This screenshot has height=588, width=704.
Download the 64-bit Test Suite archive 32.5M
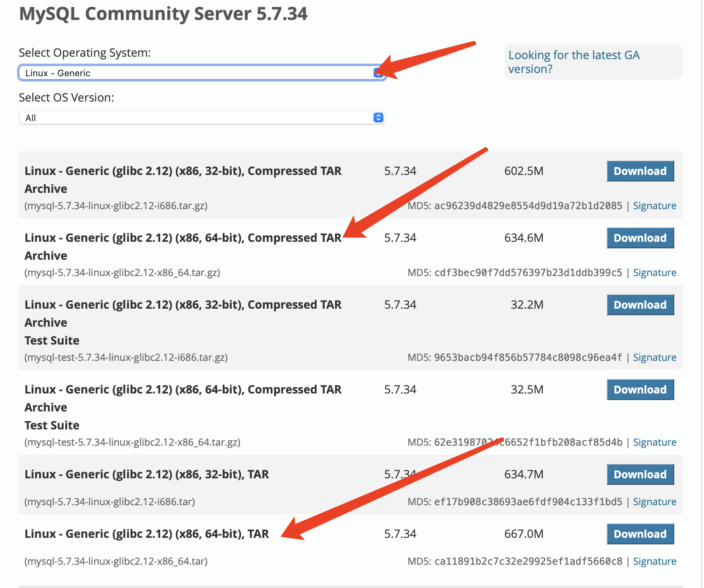pos(640,390)
